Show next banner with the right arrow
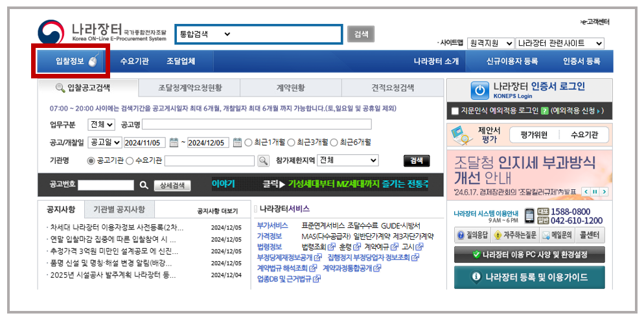The width and height of the screenshot is (644, 320). click(x=604, y=192)
